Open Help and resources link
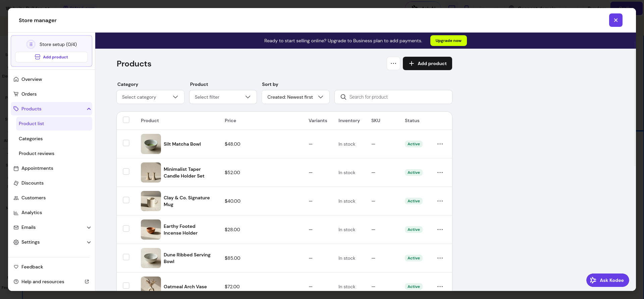This screenshot has width=644, height=299. tap(51, 282)
